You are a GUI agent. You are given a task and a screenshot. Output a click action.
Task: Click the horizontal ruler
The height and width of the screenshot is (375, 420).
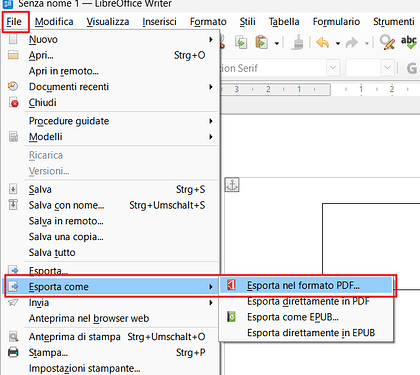(320, 89)
